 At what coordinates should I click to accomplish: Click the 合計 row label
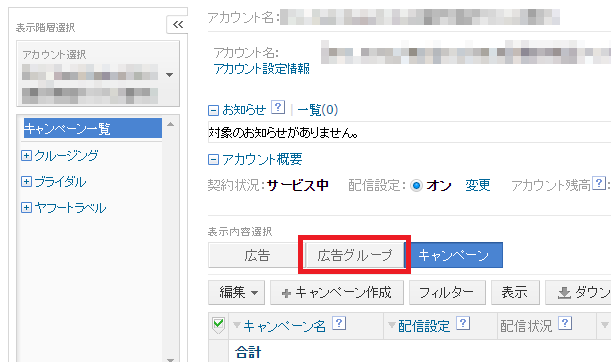pyautogui.click(x=248, y=352)
